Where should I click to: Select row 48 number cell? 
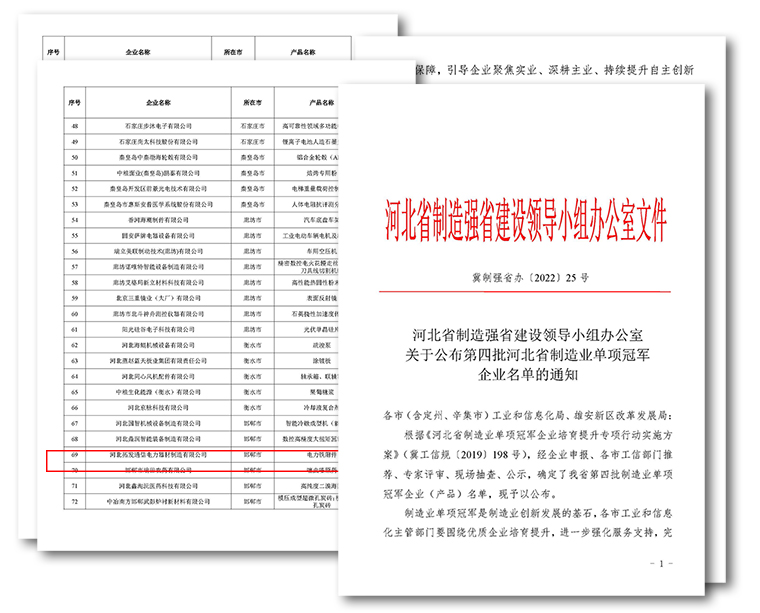(x=73, y=126)
